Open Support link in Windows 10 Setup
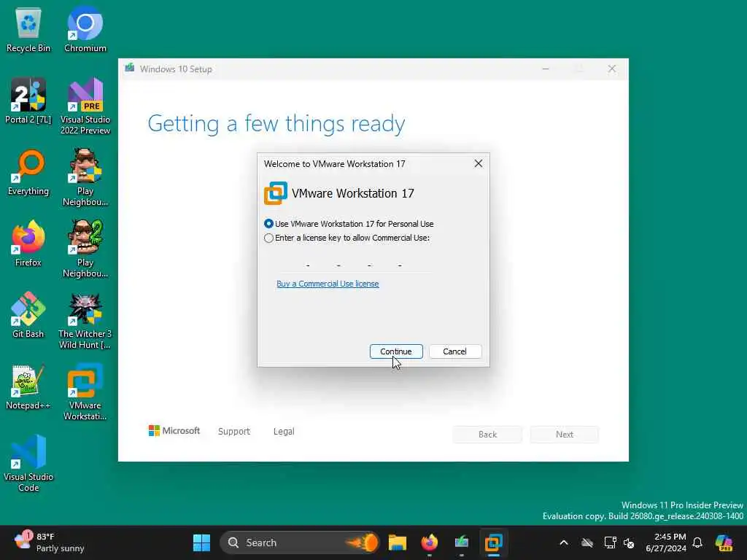Viewport: 747px width, 560px height. 234,432
